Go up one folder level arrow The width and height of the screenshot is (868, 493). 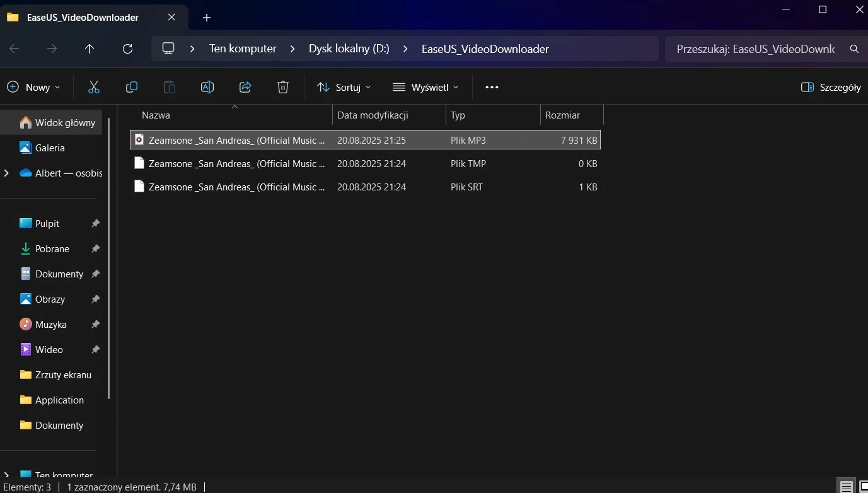pyautogui.click(x=90, y=49)
